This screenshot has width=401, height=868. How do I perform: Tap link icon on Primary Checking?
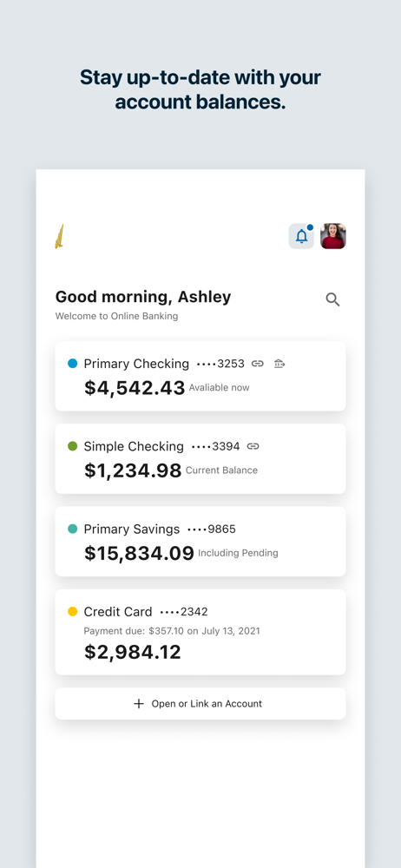pyautogui.click(x=258, y=364)
